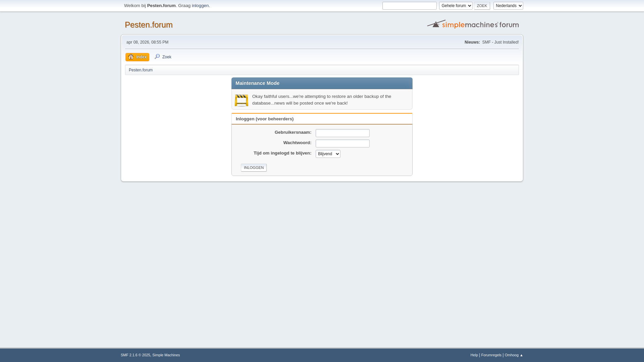Screen dimensions: 644x362
Task: Focus the Gebruikersnaam input field
Action: [342, 133]
